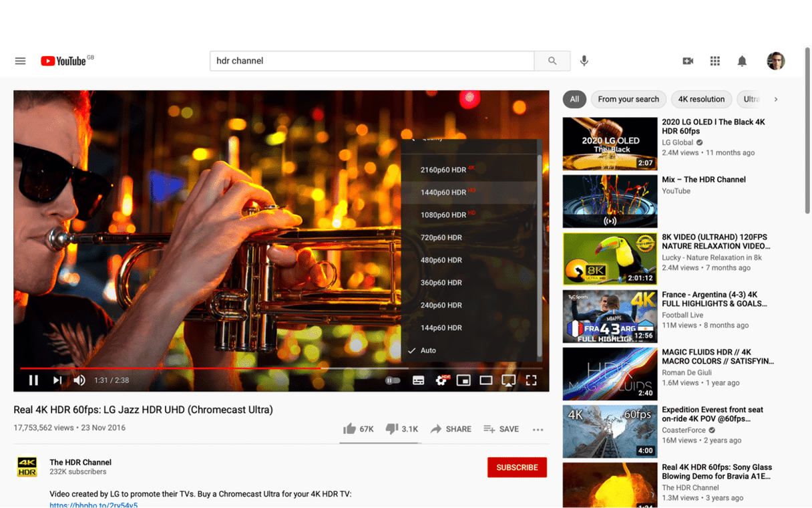The height and width of the screenshot is (508, 812).
Task: Choose the checked Auto quality option
Action: (x=469, y=350)
